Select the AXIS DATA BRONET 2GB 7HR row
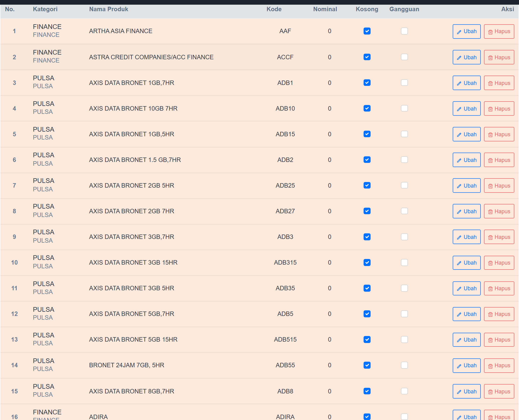 (x=259, y=211)
